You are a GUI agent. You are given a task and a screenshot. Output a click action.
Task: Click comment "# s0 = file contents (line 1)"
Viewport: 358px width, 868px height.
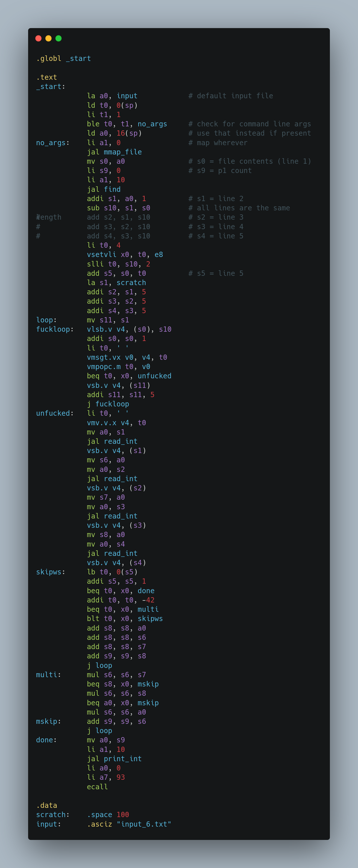click(x=250, y=161)
